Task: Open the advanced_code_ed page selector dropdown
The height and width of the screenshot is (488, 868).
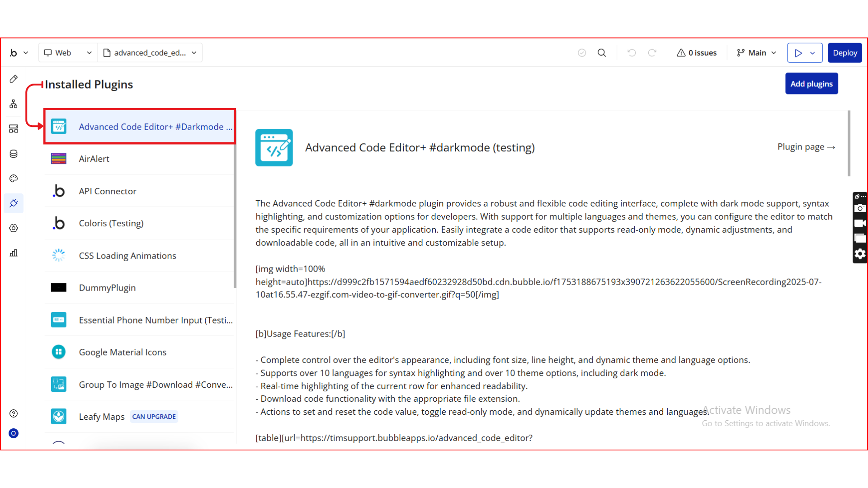Action: 150,53
